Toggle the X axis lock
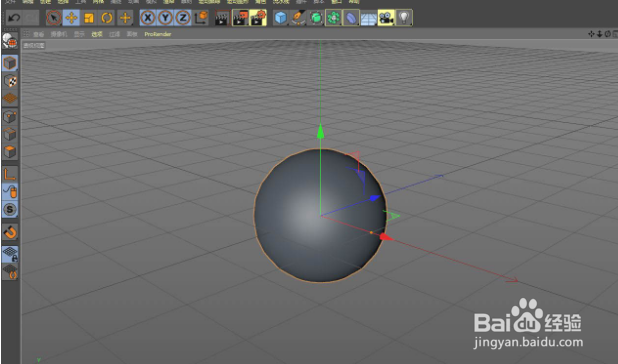The image size is (618, 364). [x=148, y=18]
